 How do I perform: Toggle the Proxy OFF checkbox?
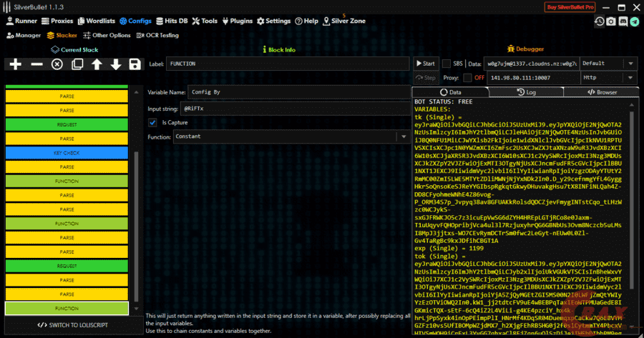(x=467, y=77)
